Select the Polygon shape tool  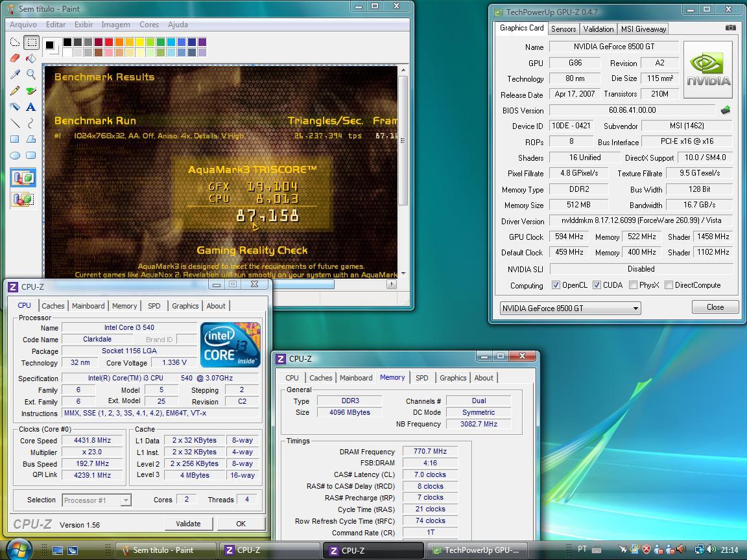click(31, 139)
